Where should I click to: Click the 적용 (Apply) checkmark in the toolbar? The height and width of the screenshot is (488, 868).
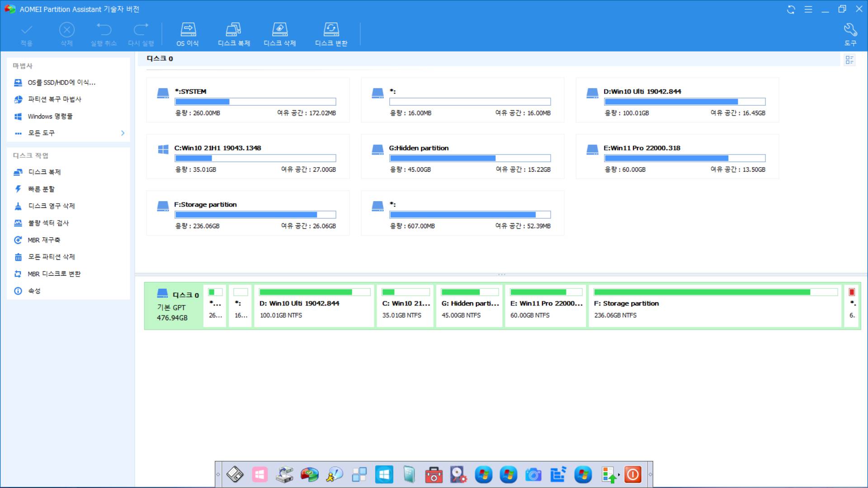coord(27,34)
